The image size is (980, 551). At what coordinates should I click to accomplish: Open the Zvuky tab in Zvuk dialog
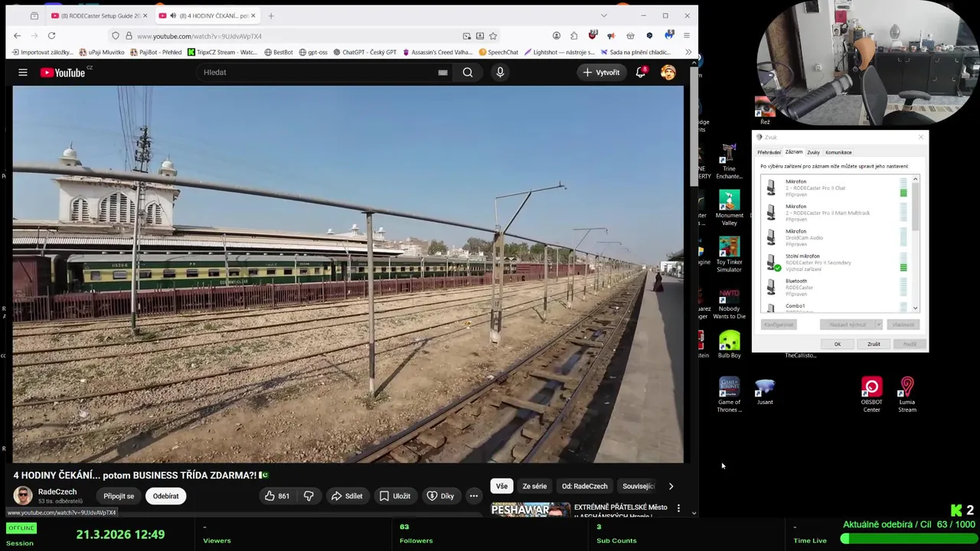point(813,152)
